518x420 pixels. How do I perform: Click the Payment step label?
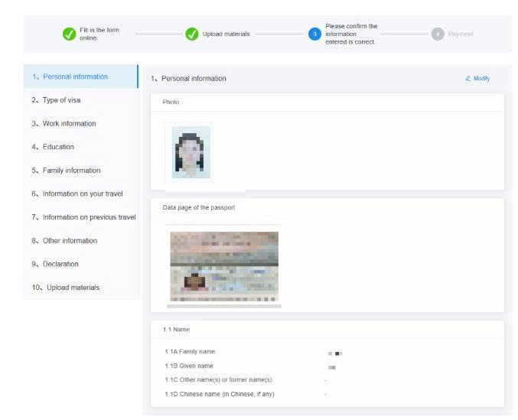click(461, 34)
